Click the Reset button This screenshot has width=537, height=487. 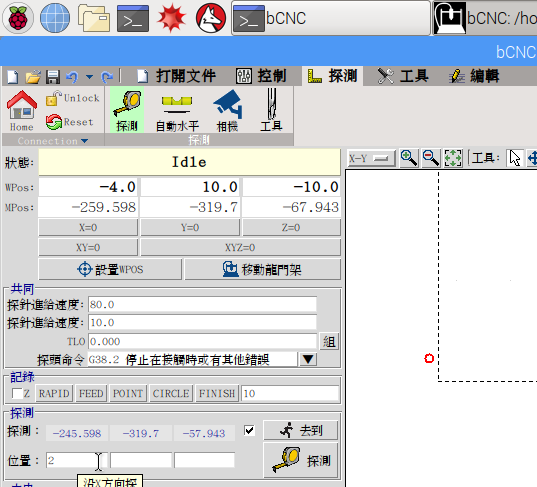[x=70, y=122]
